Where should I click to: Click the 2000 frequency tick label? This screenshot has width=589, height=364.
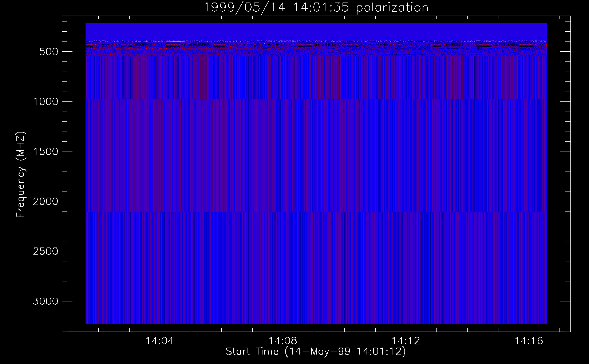46,201
